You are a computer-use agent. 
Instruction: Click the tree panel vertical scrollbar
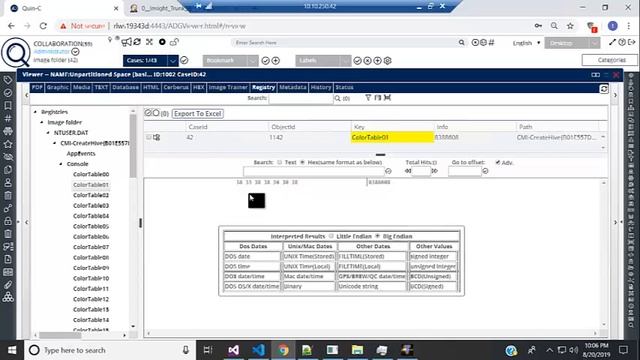tap(133, 145)
